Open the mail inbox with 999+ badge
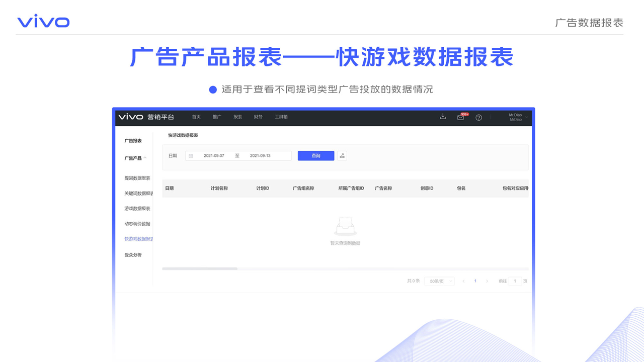The image size is (644, 362). 460,117
